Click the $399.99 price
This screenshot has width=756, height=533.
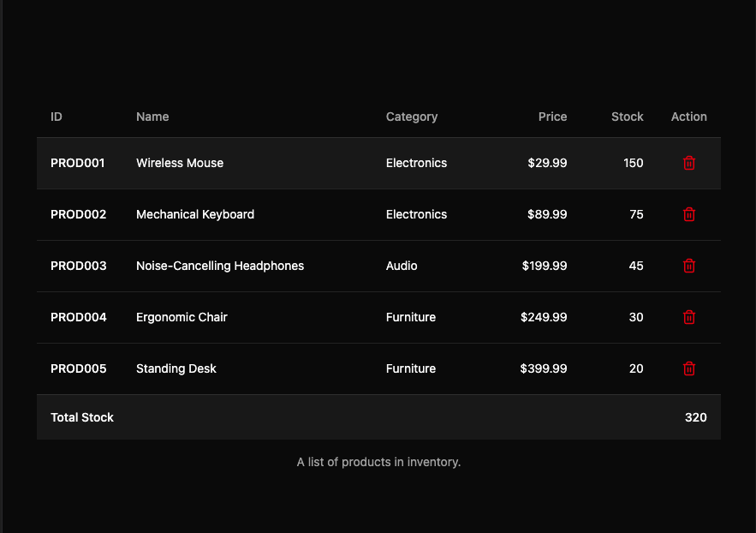coord(544,368)
